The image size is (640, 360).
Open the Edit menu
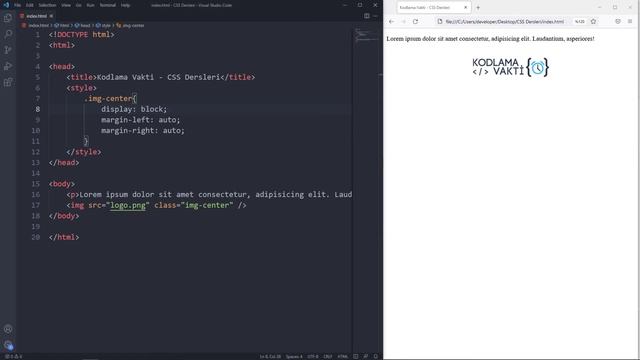pyautogui.click(x=30, y=5)
